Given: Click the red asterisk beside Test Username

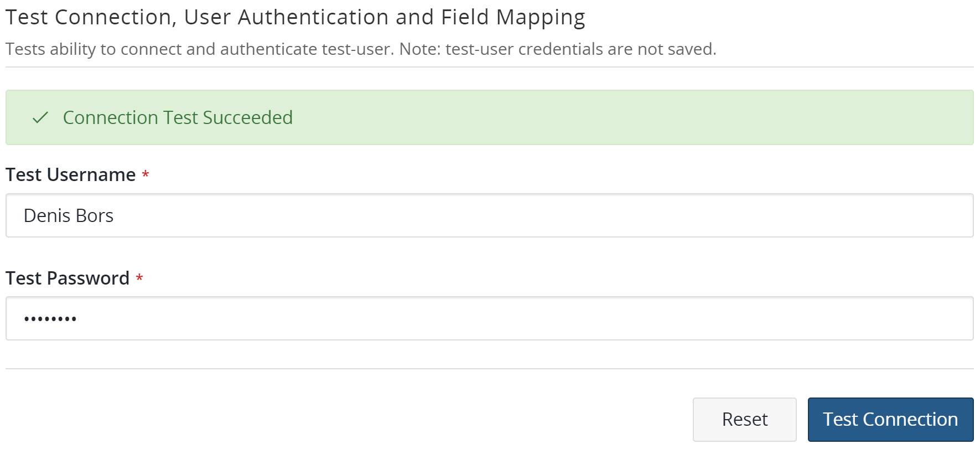Looking at the screenshot, I should (146, 175).
